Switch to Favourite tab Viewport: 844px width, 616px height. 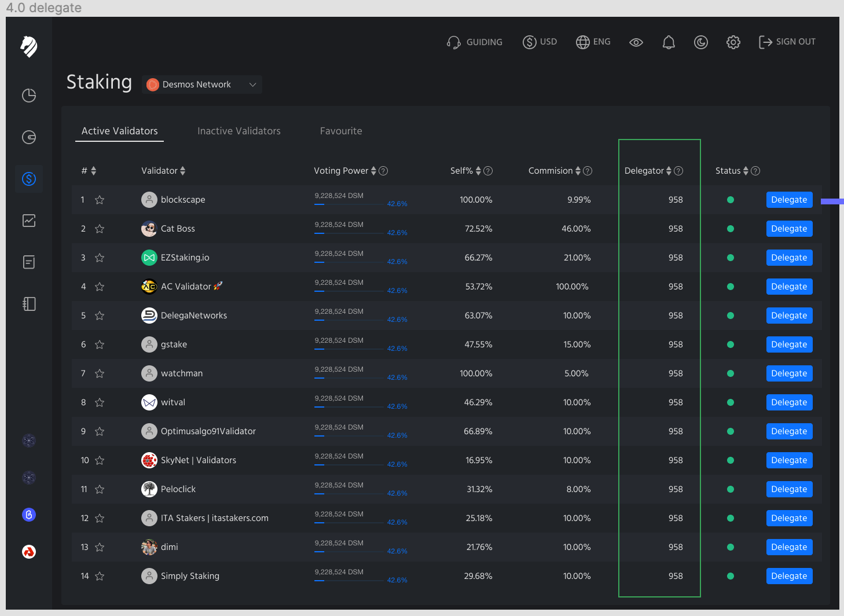pyautogui.click(x=341, y=131)
